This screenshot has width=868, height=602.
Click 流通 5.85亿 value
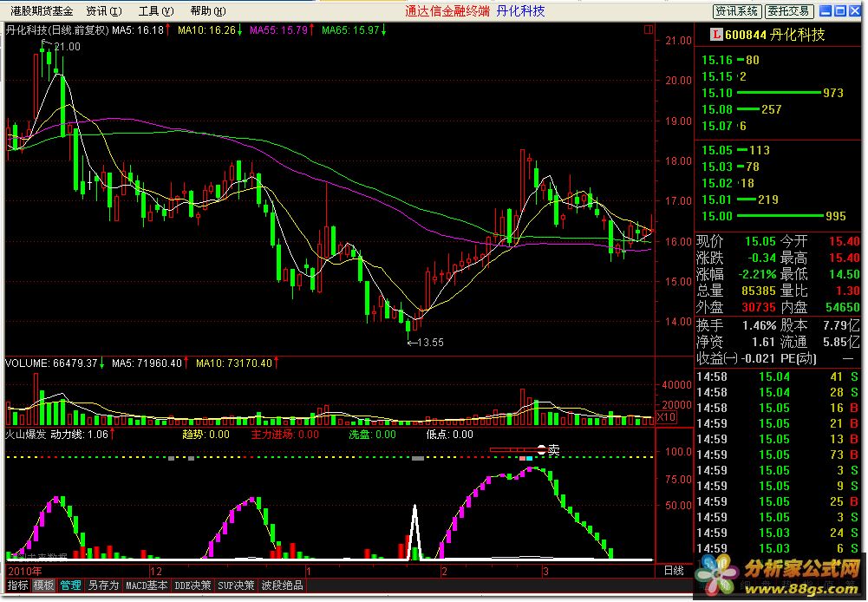pos(841,342)
